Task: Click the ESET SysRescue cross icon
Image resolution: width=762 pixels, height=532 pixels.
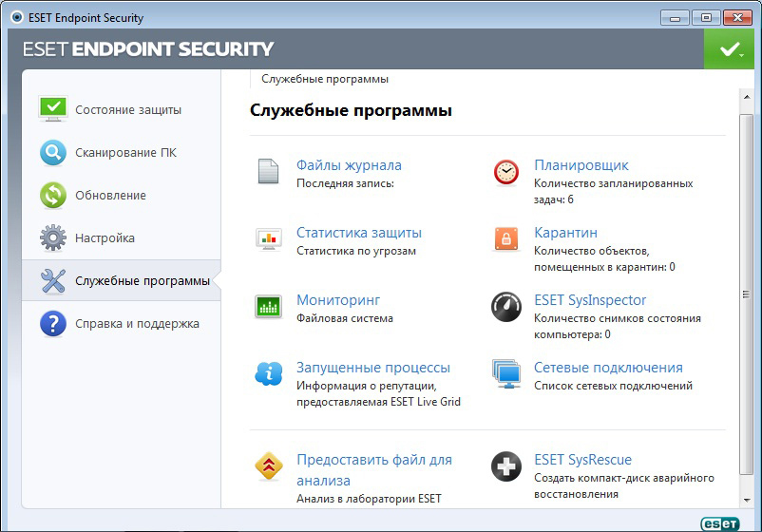Action: (506, 466)
